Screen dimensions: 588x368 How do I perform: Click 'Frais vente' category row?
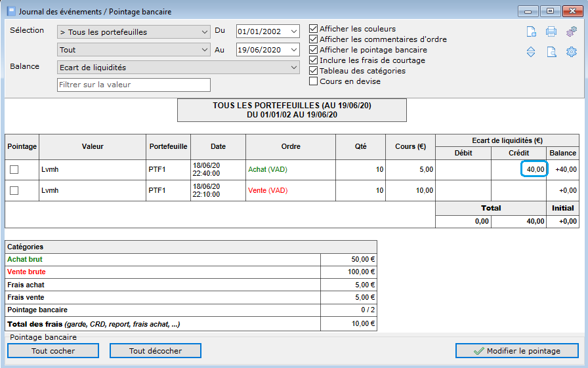191,297
